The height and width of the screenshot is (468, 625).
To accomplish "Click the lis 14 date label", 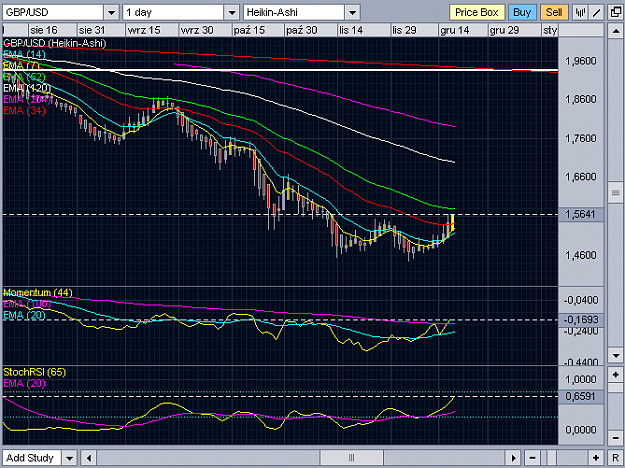I will [x=351, y=30].
